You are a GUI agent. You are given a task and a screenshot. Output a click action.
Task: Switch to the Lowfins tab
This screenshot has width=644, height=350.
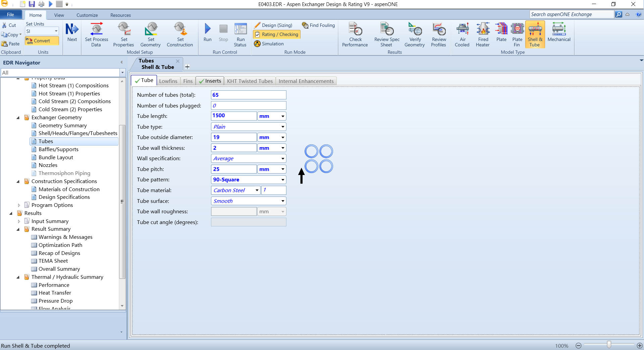pyautogui.click(x=168, y=81)
